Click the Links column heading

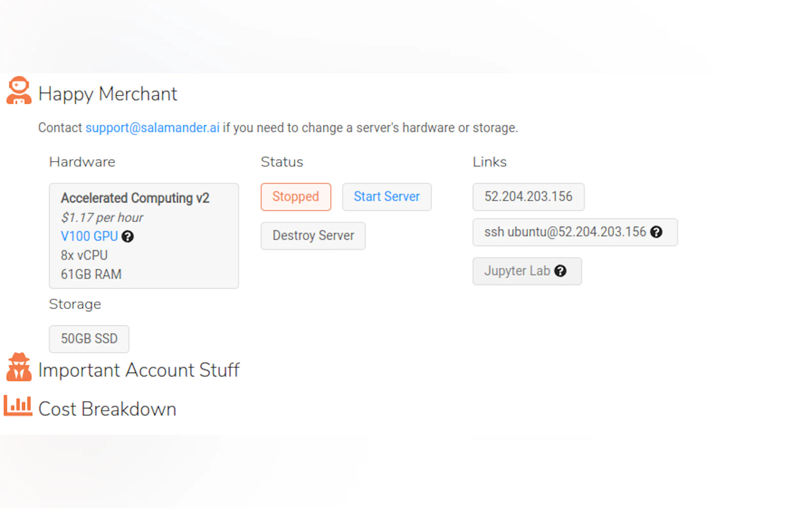coord(489,162)
